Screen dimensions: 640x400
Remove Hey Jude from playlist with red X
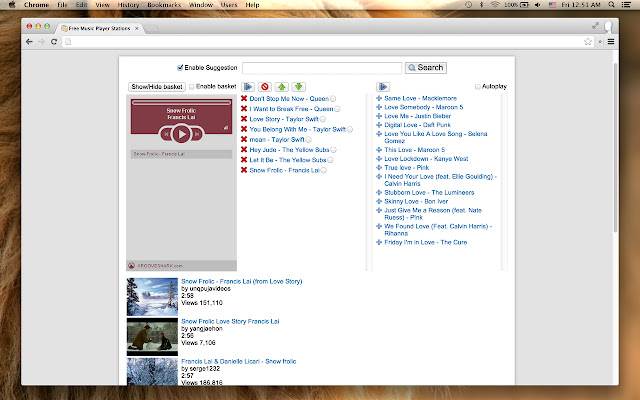[244, 149]
